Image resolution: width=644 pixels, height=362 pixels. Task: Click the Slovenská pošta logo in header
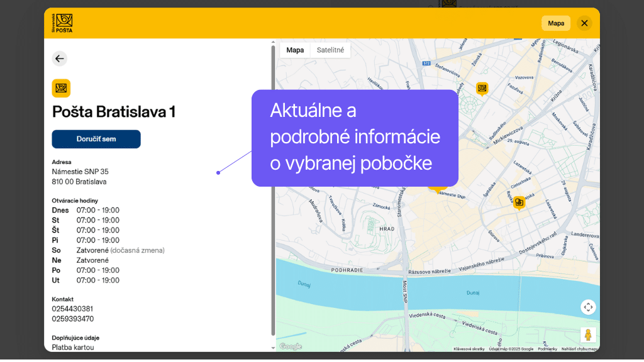point(62,23)
